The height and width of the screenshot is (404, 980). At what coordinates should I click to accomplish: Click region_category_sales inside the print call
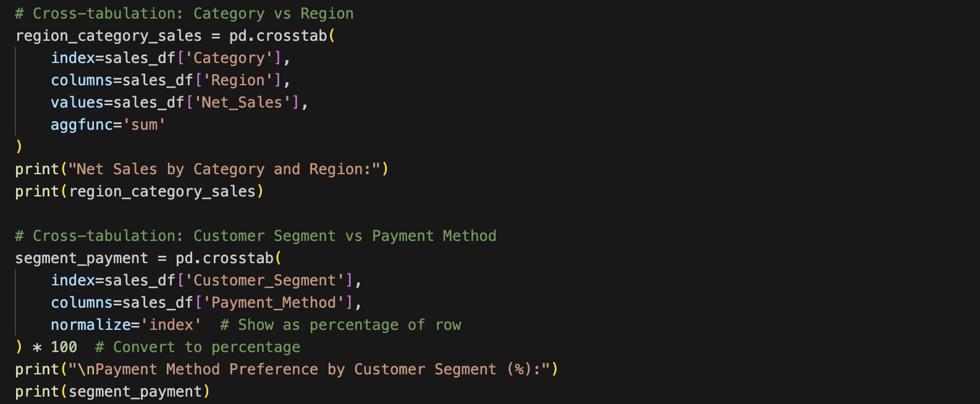(x=162, y=191)
